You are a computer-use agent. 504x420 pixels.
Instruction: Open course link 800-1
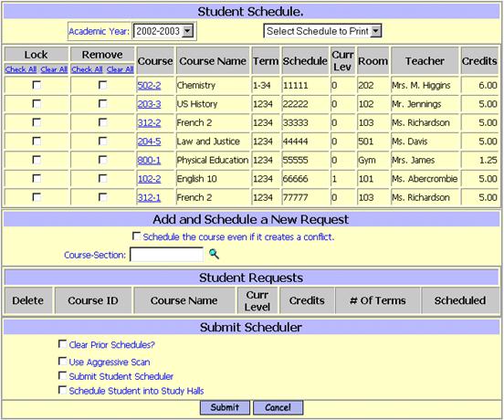pyautogui.click(x=149, y=160)
